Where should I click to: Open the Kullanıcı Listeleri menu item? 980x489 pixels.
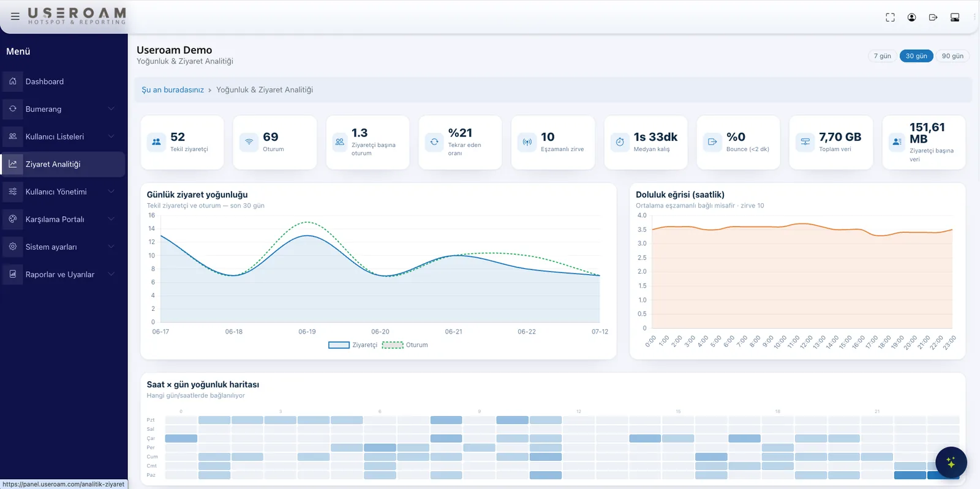(x=63, y=136)
